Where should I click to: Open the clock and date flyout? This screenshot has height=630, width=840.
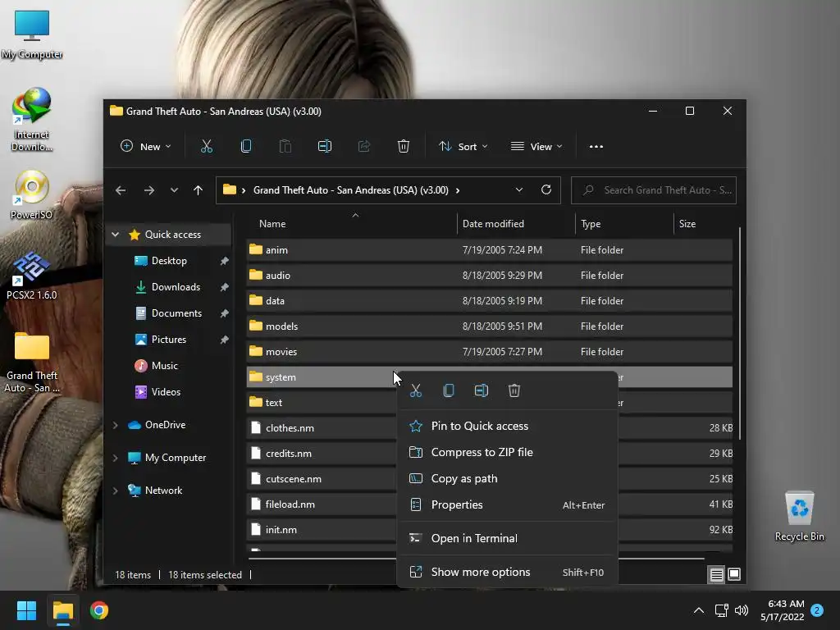(x=782, y=610)
